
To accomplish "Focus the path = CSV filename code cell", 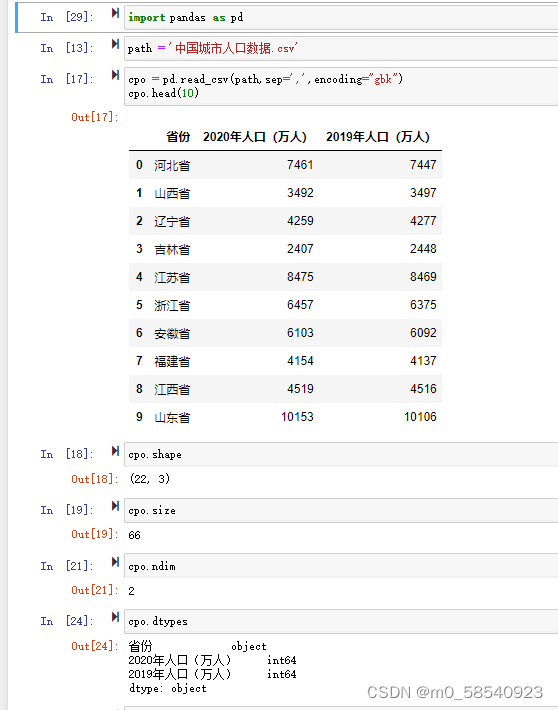I will (341, 48).
